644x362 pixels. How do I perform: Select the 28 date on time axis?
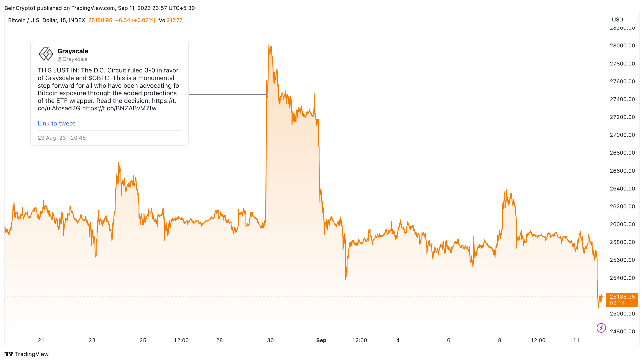[x=219, y=340]
